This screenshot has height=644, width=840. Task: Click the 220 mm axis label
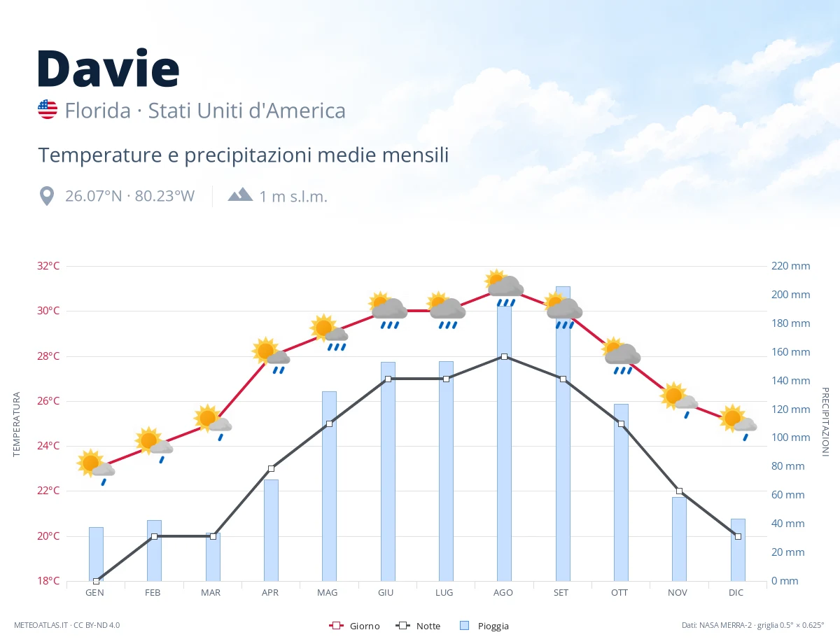(790, 266)
